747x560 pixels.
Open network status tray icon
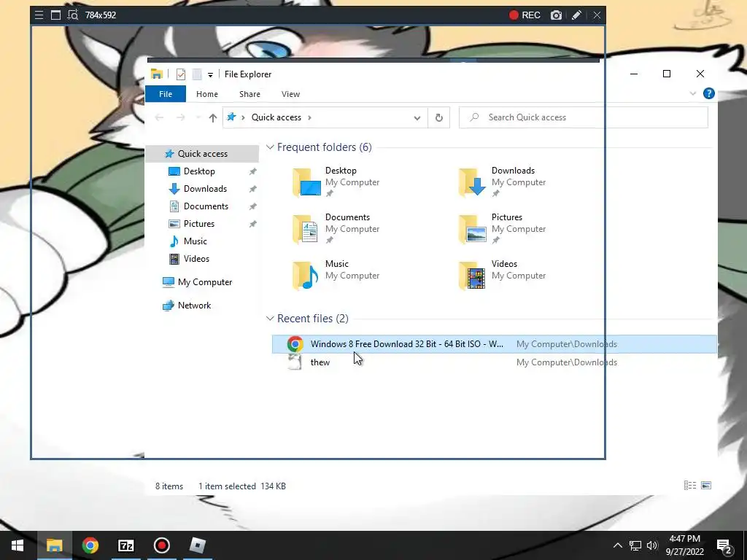pos(635,545)
